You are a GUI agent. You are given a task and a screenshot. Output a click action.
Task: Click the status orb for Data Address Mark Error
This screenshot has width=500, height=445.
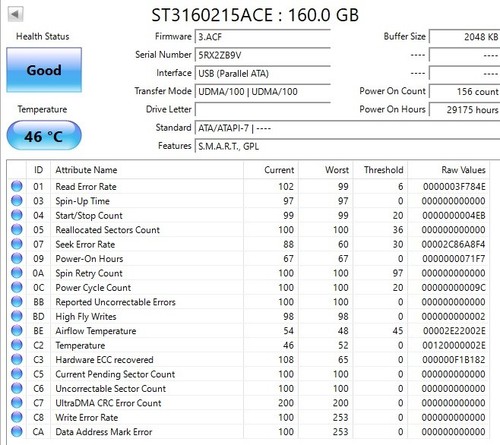pyautogui.click(x=17, y=432)
